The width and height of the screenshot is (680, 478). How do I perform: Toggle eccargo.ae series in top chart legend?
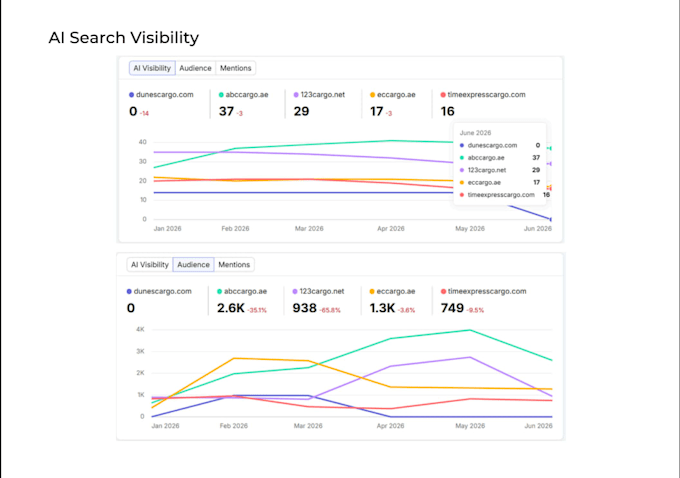[x=393, y=95]
